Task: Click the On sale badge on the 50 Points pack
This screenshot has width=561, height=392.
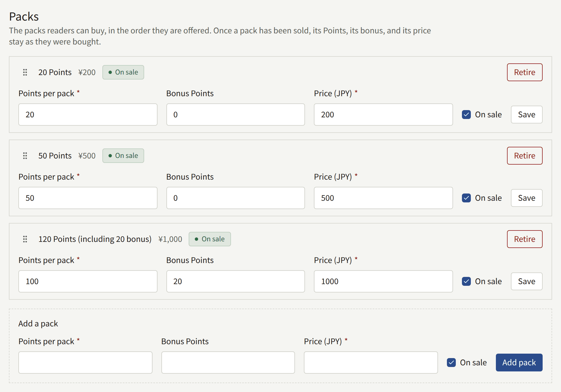Action: (123, 156)
